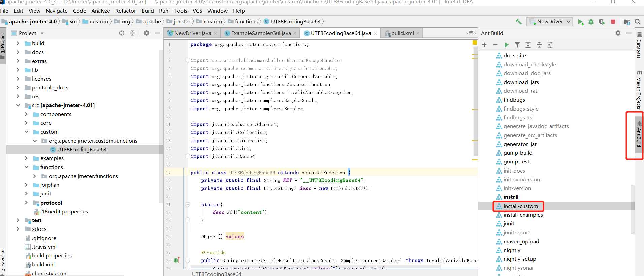Screen dimensions: 644x276
Task: Open Project view mode dropdown
Action: click(42, 33)
